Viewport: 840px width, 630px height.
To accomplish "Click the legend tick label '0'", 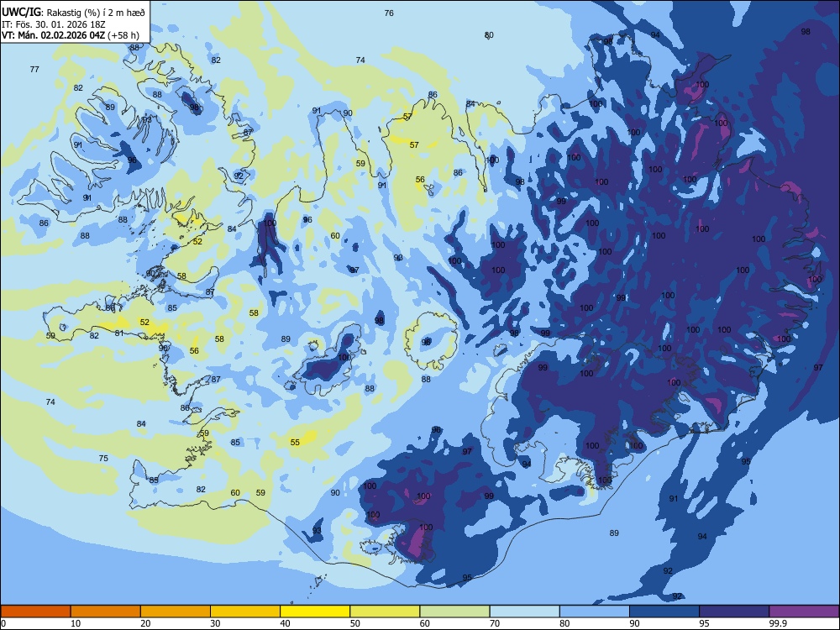I will 3,623.
